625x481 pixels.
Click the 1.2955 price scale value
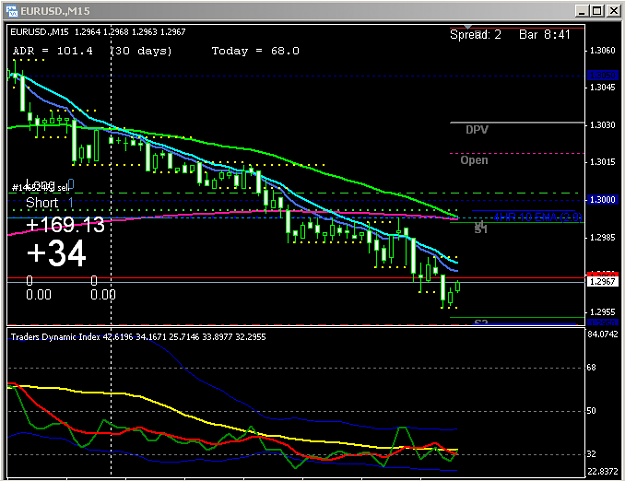click(602, 312)
